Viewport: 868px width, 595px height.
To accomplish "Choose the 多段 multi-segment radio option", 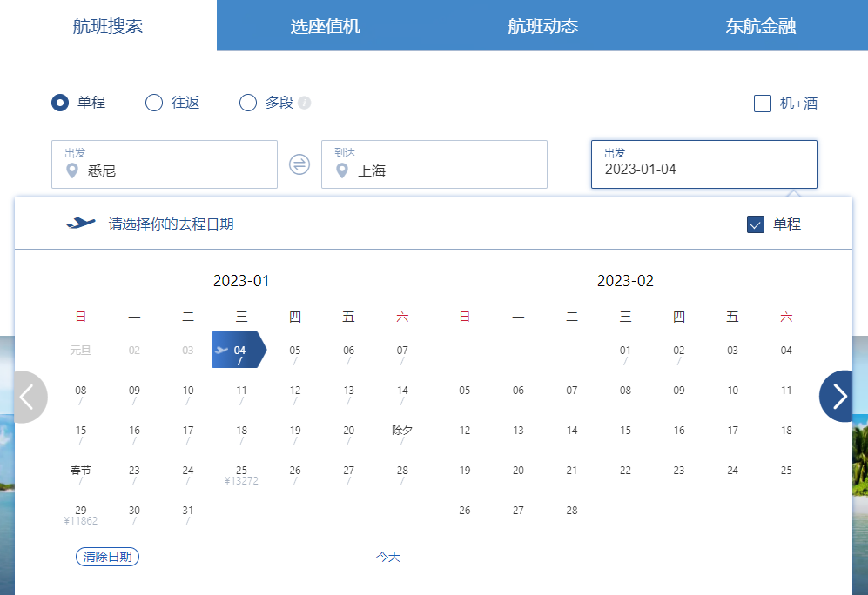I will point(248,103).
